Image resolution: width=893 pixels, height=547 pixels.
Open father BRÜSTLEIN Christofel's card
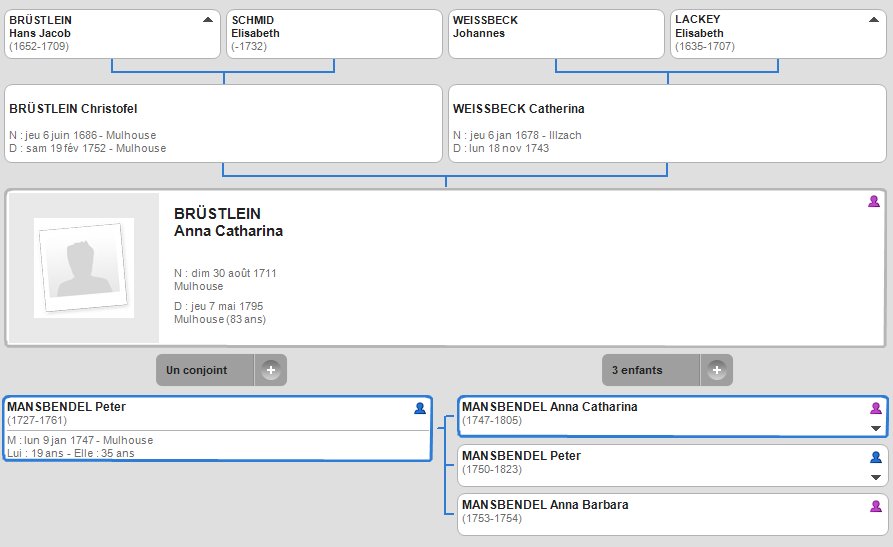223,124
